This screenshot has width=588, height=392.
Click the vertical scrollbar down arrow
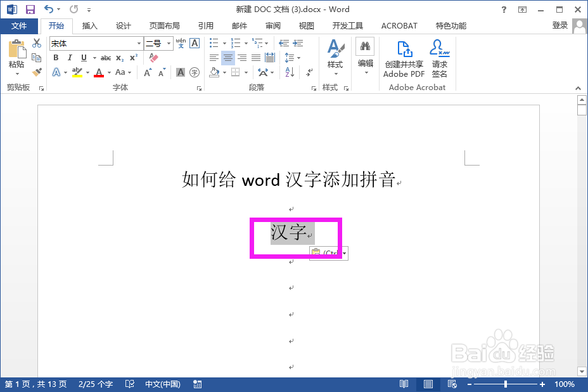(582, 372)
